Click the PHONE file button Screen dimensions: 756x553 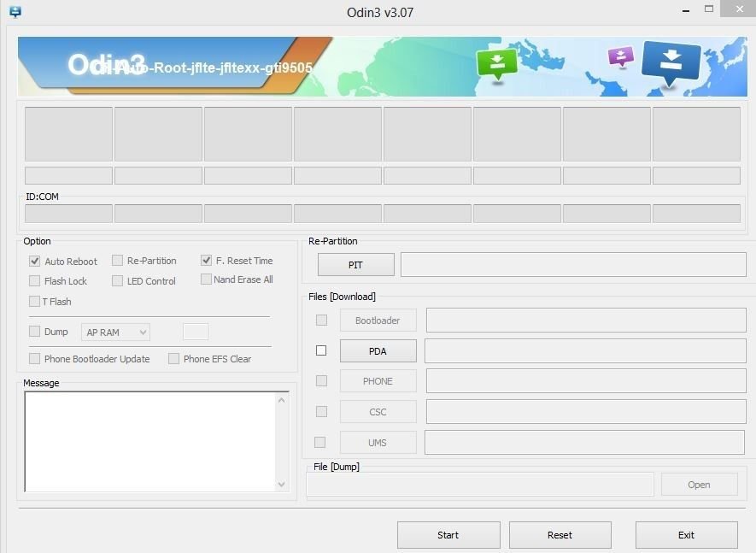coord(378,381)
